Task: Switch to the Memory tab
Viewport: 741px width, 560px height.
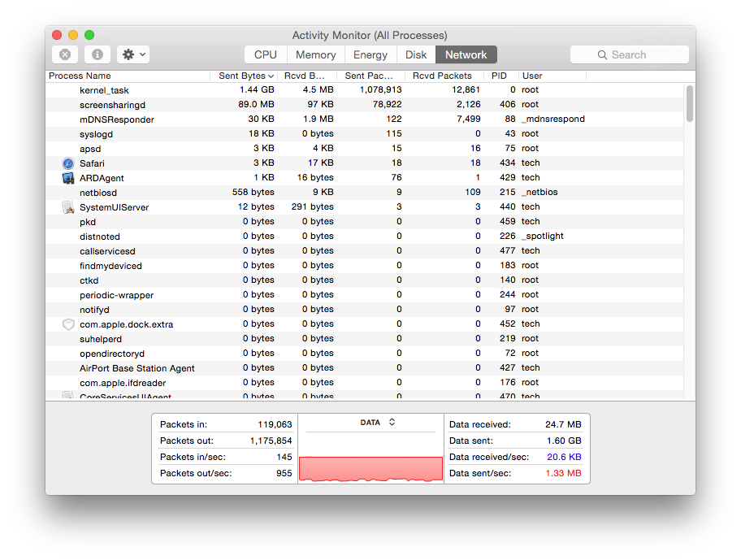Action: coord(316,54)
